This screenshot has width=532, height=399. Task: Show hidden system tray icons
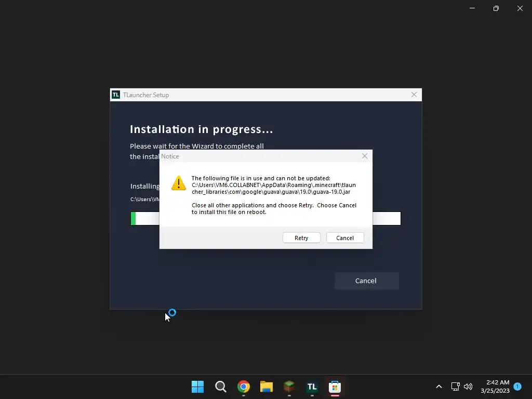pyautogui.click(x=438, y=387)
